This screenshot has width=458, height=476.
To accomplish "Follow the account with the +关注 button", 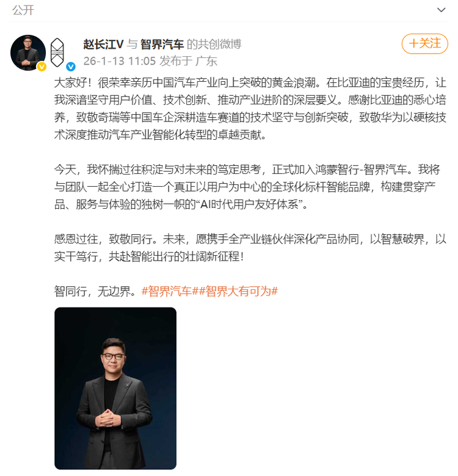I will (x=424, y=44).
